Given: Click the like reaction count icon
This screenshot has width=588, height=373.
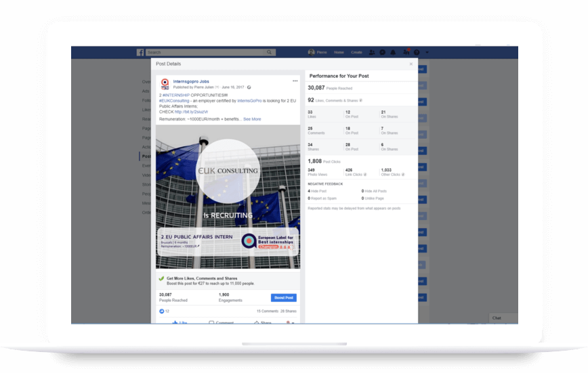Looking at the screenshot, I should click(x=162, y=311).
